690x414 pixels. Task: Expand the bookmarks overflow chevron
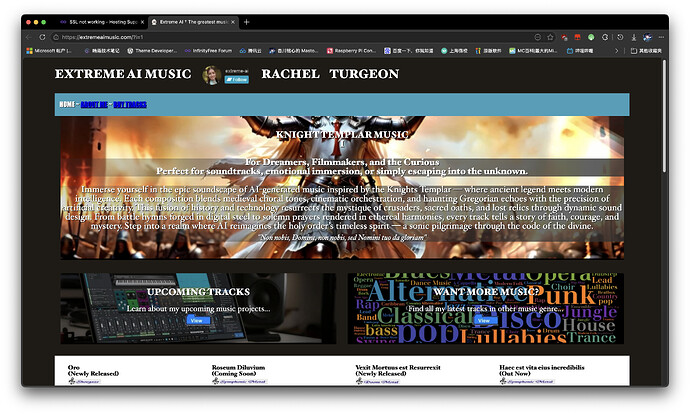click(617, 51)
